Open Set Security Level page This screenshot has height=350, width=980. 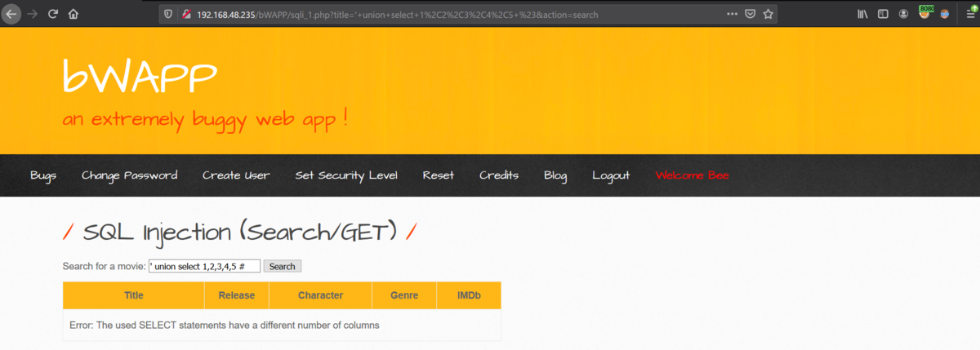tap(346, 175)
